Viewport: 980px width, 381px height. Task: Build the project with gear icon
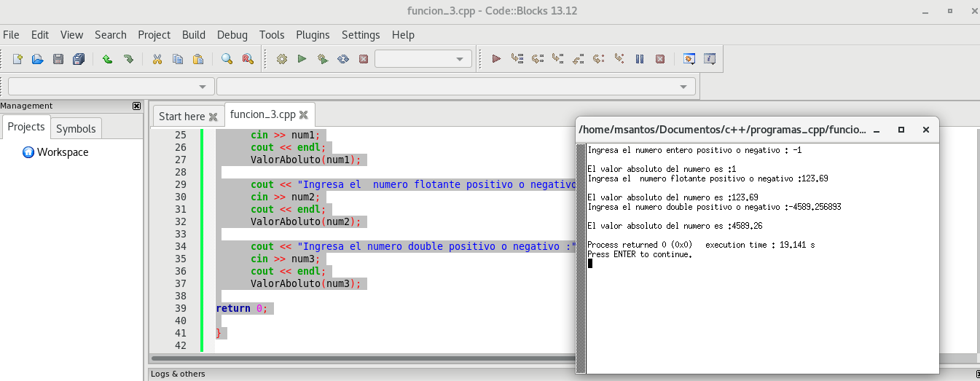pyautogui.click(x=282, y=59)
